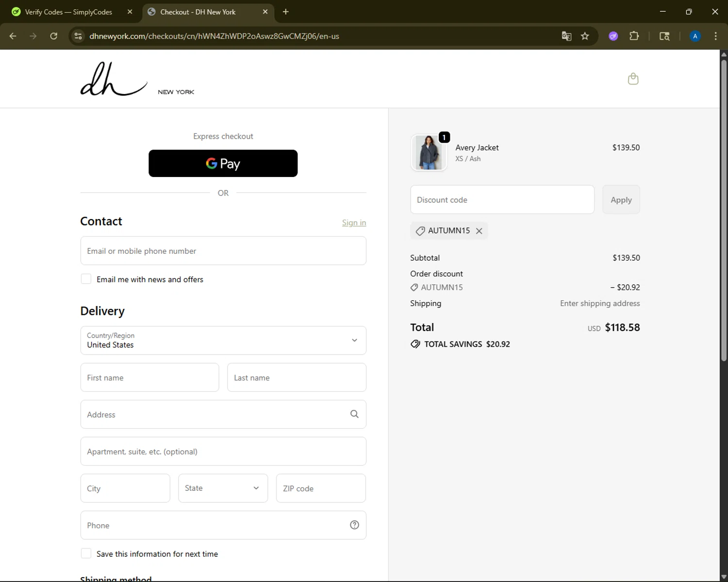Open the Chrome search tabs/side panel icon
728x582 pixels.
tap(664, 36)
